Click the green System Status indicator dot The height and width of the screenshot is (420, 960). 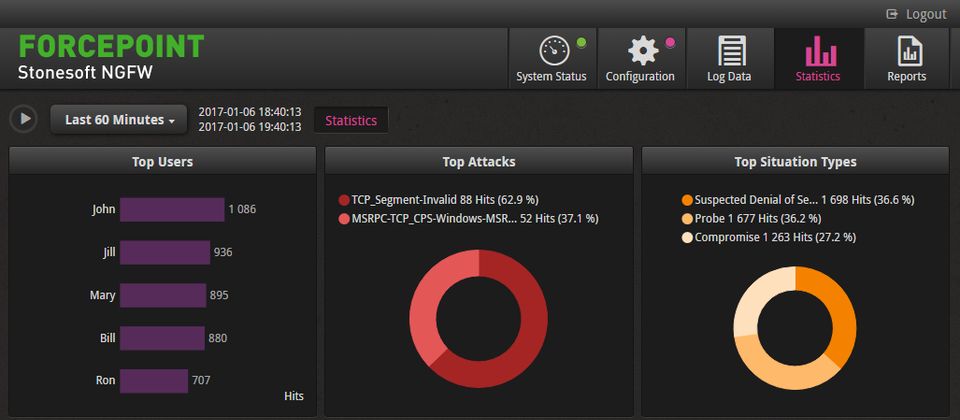[581, 43]
